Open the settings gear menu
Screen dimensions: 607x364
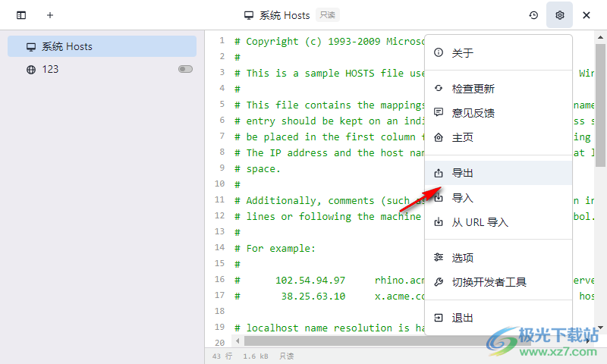pyautogui.click(x=559, y=15)
